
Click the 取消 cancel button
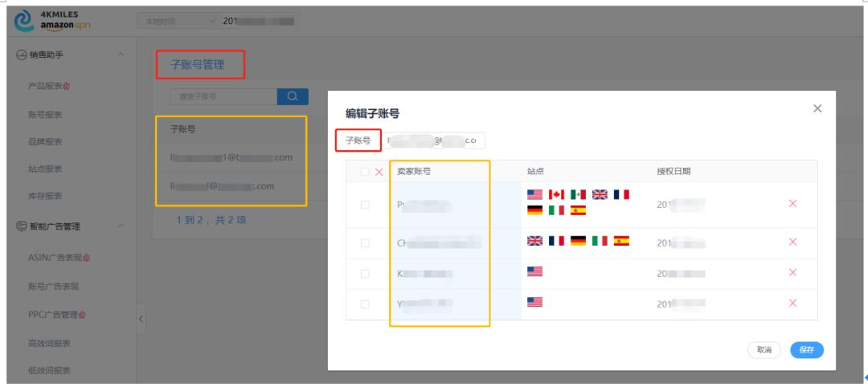764,350
